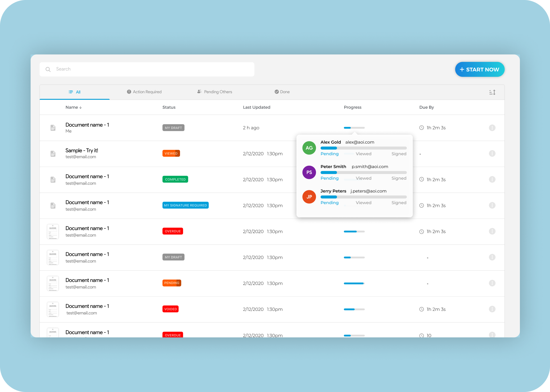The height and width of the screenshot is (392, 550).
Task: Click inside the Search input field
Action: pyautogui.click(x=130, y=69)
